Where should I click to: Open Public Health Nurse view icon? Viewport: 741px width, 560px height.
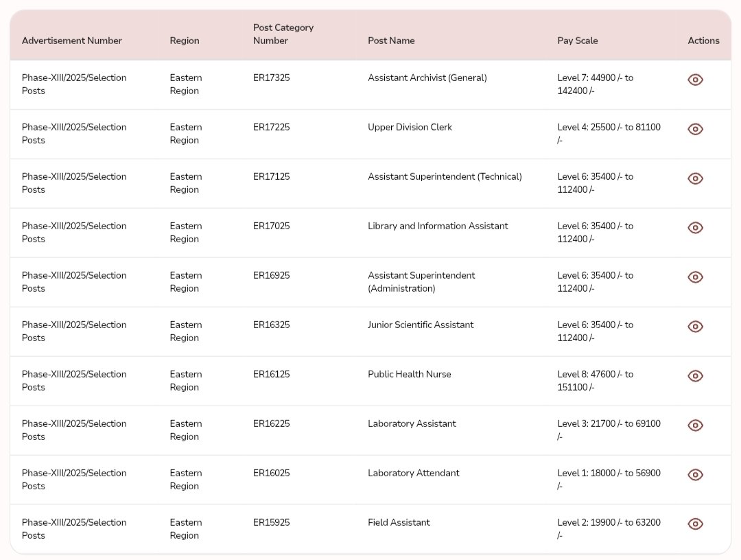pos(695,376)
